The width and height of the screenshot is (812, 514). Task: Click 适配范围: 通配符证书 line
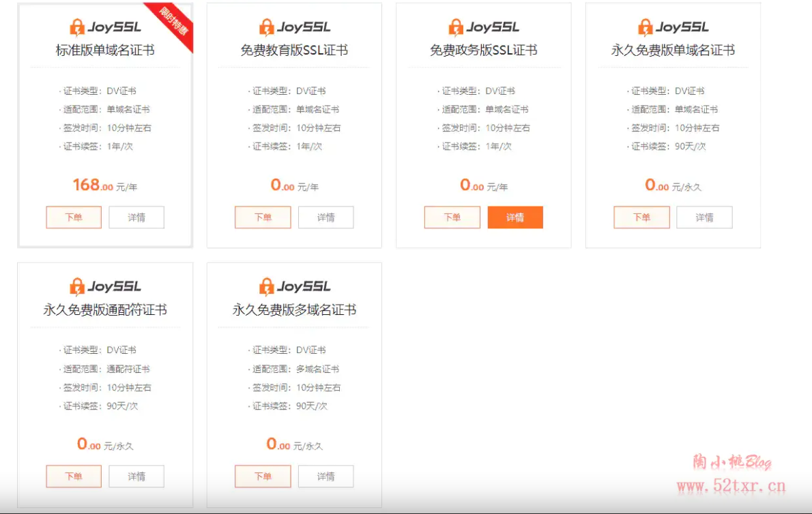coord(105,369)
